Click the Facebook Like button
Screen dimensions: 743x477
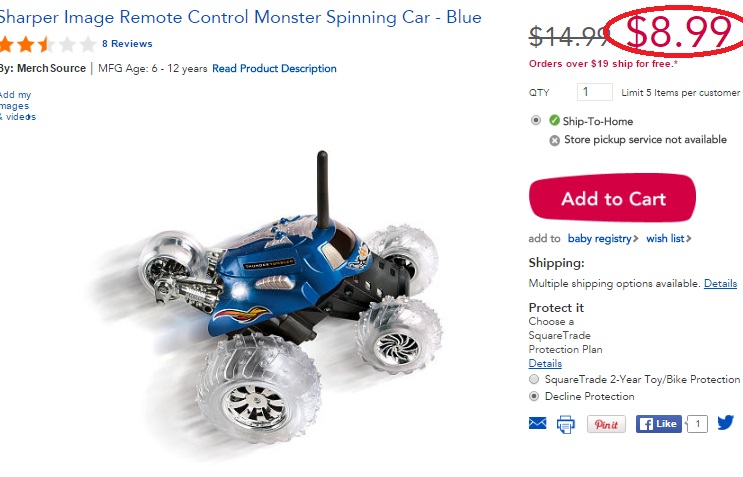[659, 424]
